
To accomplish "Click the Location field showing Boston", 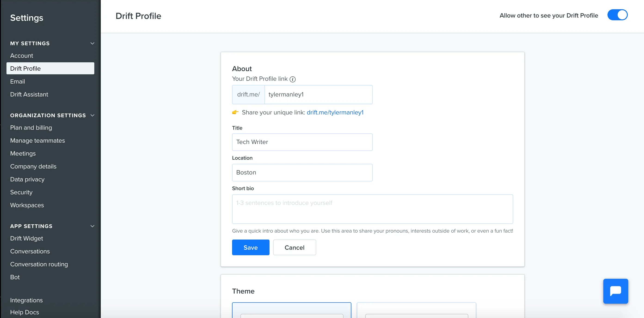I will 302,172.
